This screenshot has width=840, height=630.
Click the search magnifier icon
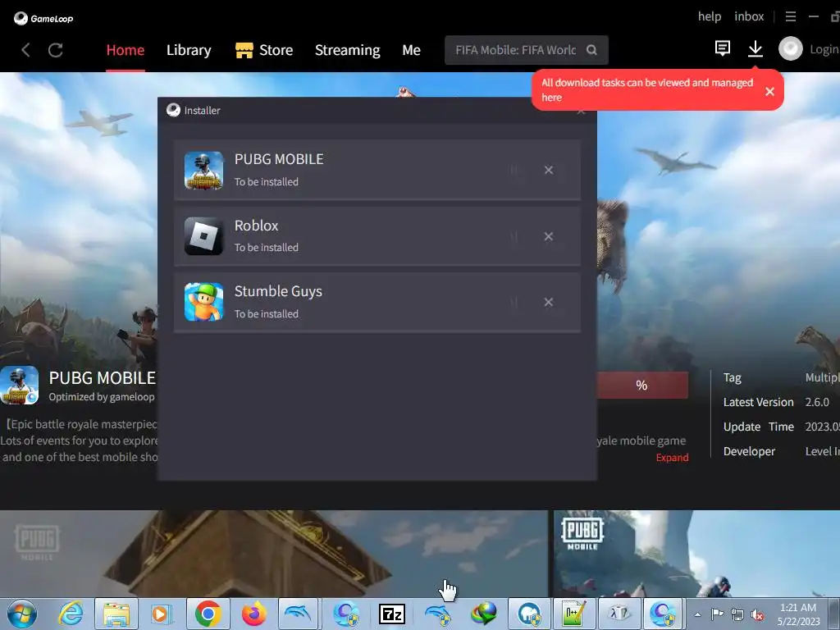pyautogui.click(x=591, y=50)
